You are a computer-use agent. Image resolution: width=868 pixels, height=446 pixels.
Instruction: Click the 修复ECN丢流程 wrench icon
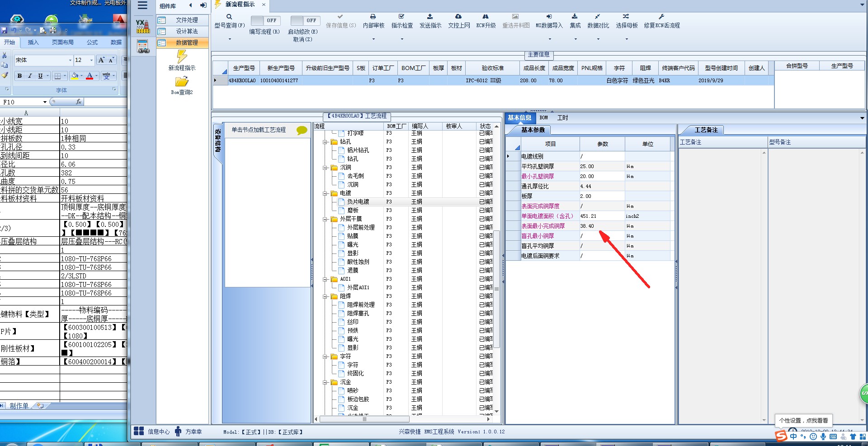coord(661,17)
